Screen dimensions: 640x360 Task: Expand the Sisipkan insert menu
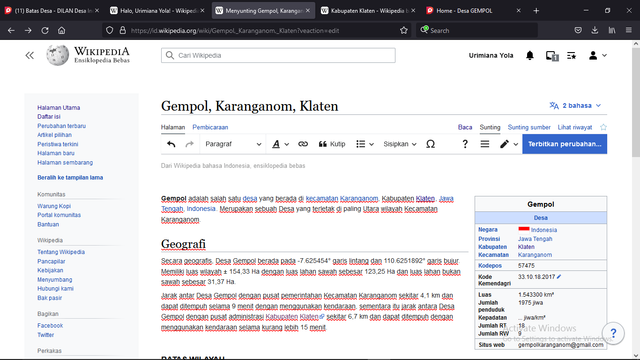(400, 144)
